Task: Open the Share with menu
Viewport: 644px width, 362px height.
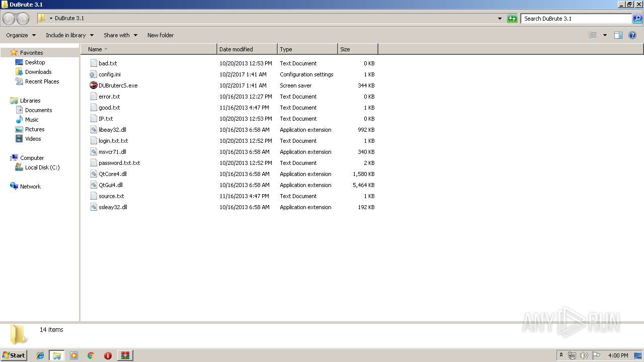Action: pos(120,35)
